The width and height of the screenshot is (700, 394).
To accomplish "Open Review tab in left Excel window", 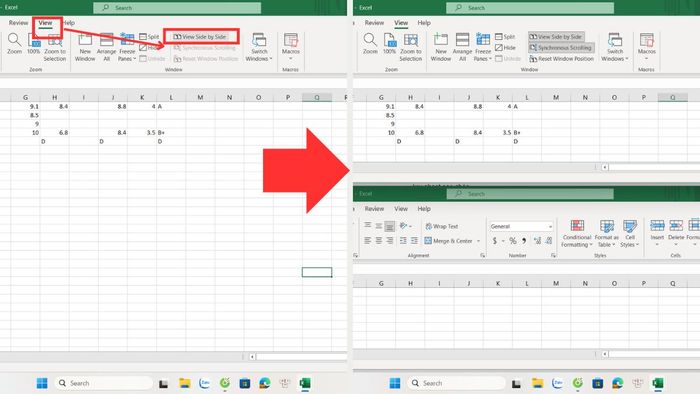I will (x=18, y=23).
